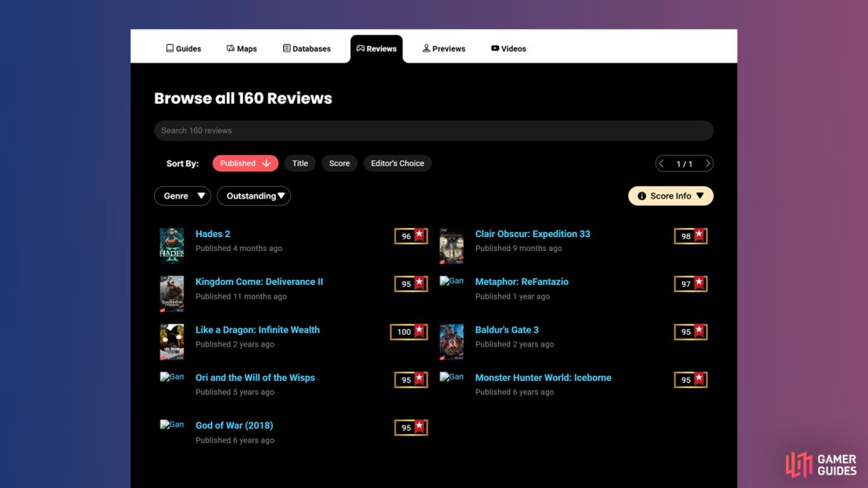Screen dimensions: 868x488
Task: Expand the Genre dropdown
Action: pos(182,196)
